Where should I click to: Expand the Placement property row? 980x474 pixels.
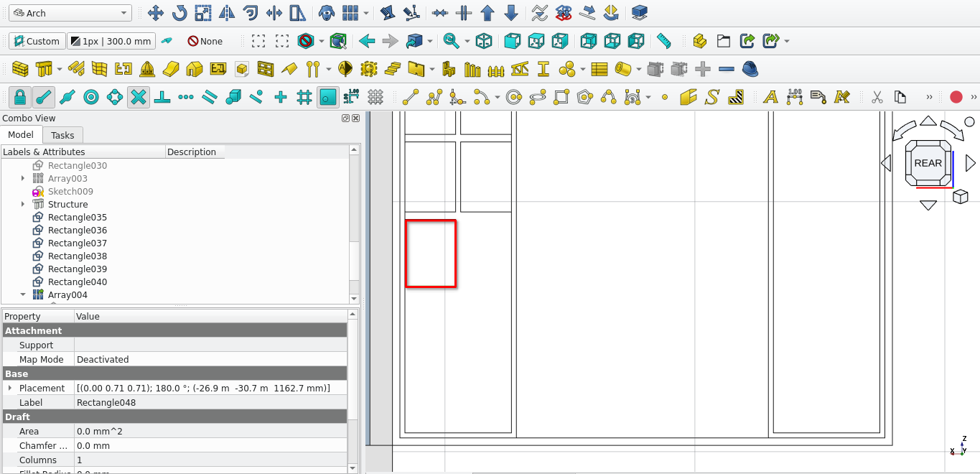(x=10, y=389)
